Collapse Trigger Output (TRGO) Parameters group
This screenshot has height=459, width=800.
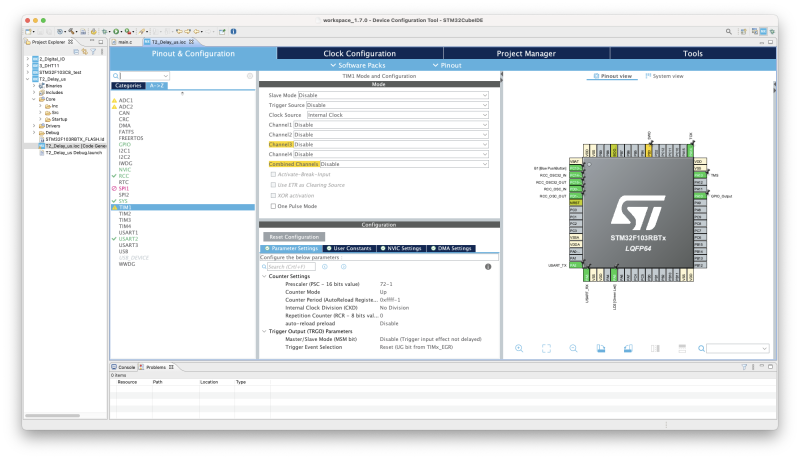[264, 332]
